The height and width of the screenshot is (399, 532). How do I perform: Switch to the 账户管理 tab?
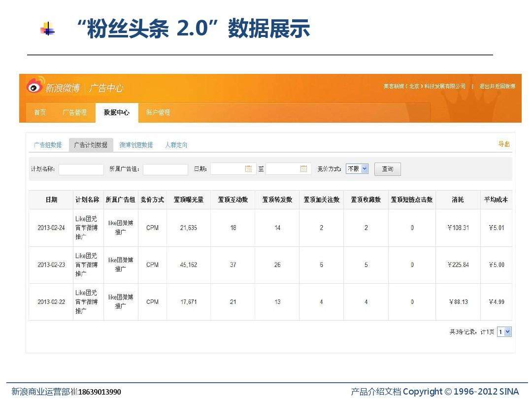(x=158, y=112)
